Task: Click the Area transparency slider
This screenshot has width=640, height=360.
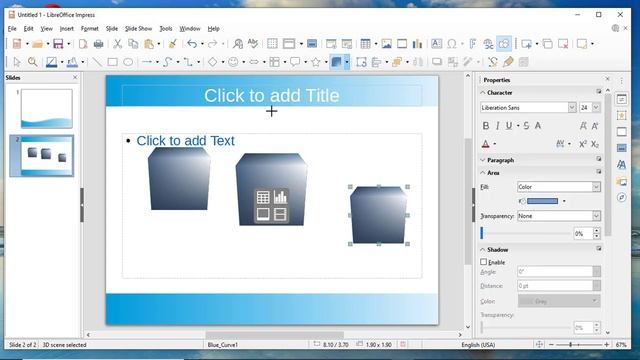Action: click(x=526, y=233)
